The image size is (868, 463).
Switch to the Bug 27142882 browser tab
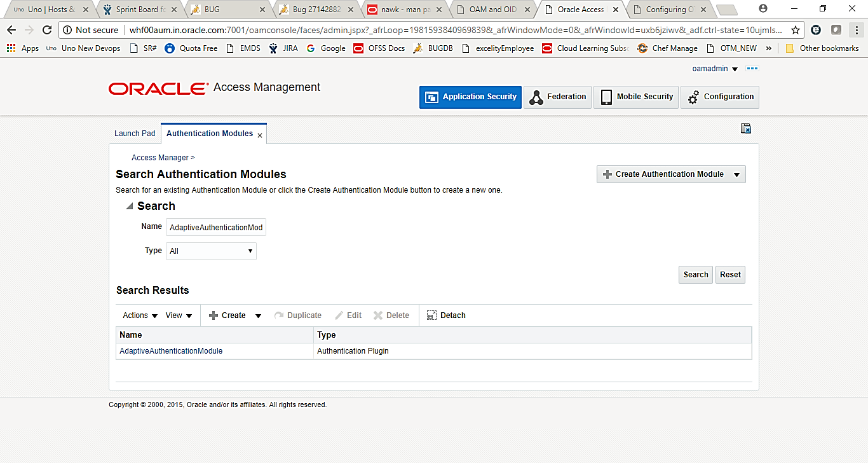[x=317, y=10]
